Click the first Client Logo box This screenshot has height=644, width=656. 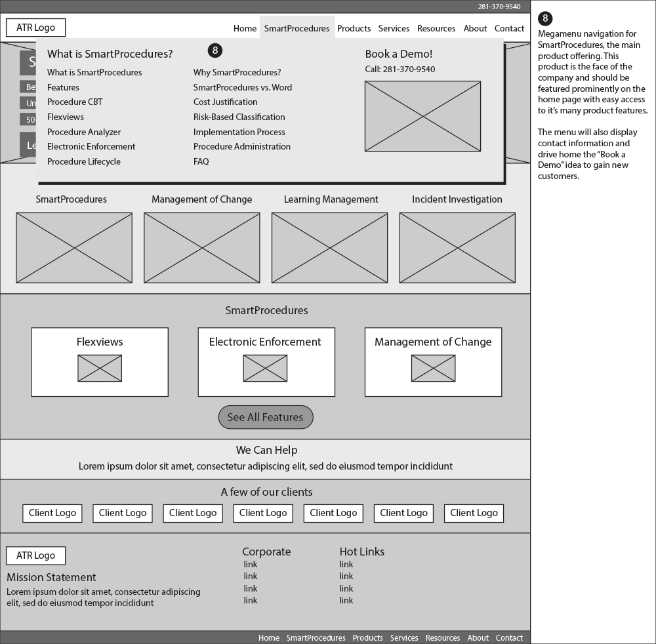(x=52, y=513)
